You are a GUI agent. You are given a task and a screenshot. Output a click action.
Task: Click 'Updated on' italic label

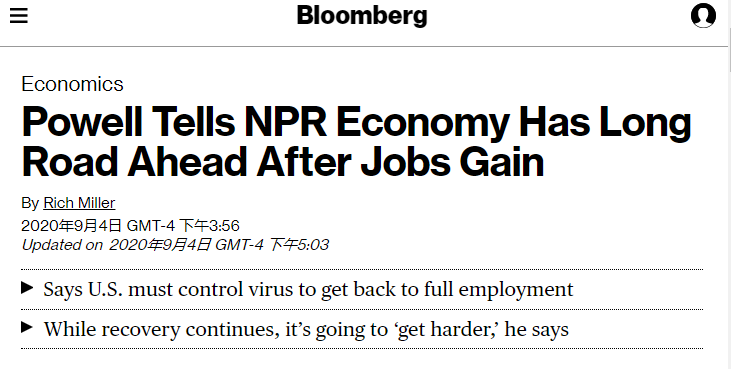62,245
